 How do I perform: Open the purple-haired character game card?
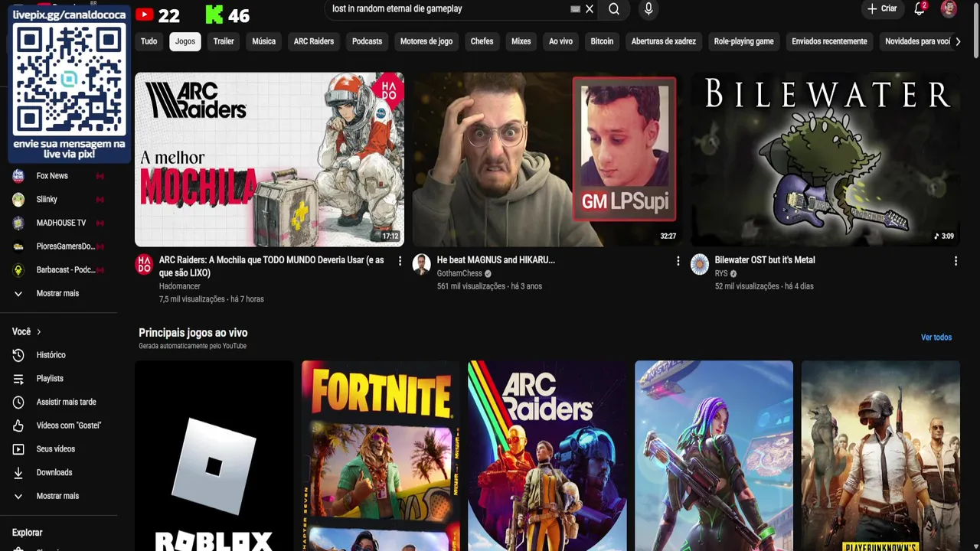click(714, 456)
